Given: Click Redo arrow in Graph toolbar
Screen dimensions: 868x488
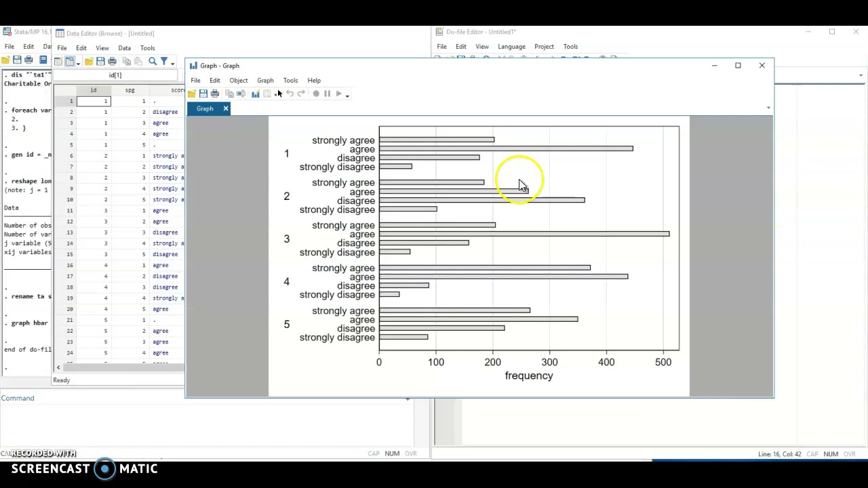Looking at the screenshot, I should pos(301,94).
